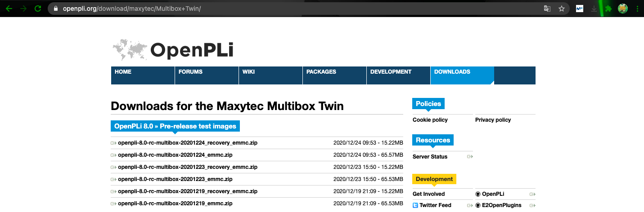
Task: Open the Server Status link
Action: coord(430,157)
